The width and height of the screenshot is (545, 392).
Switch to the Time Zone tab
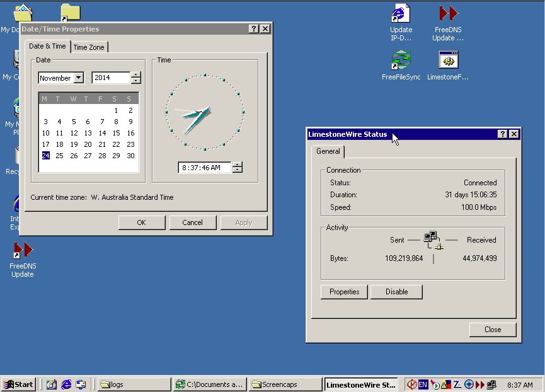click(89, 47)
